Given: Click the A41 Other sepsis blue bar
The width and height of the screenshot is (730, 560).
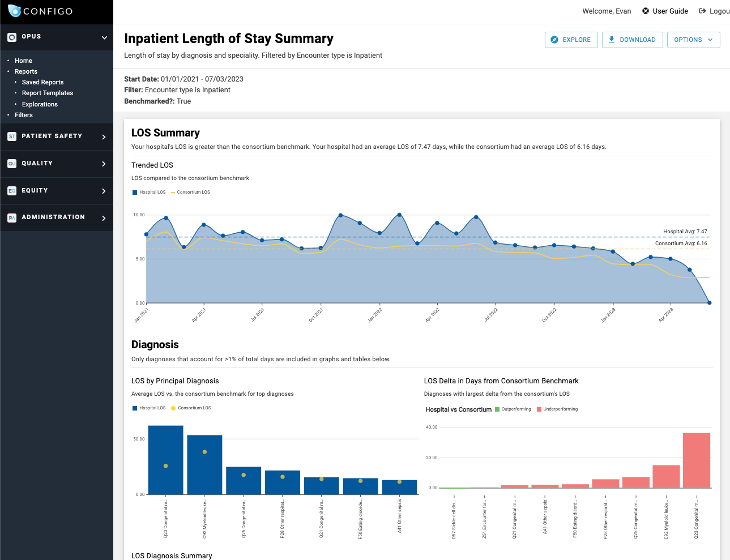Looking at the screenshot, I should tap(399, 487).
